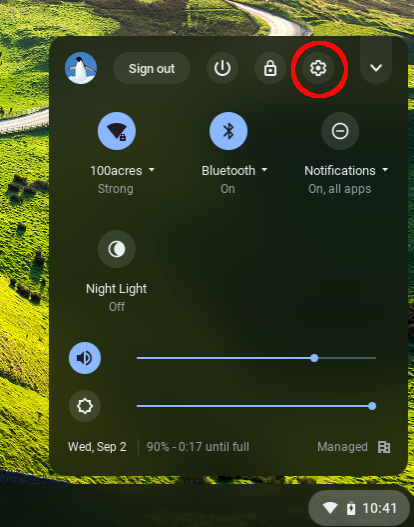The image size is (414, 527).
Task: Mute audio with the speaker button
Action: pos(85,358)
